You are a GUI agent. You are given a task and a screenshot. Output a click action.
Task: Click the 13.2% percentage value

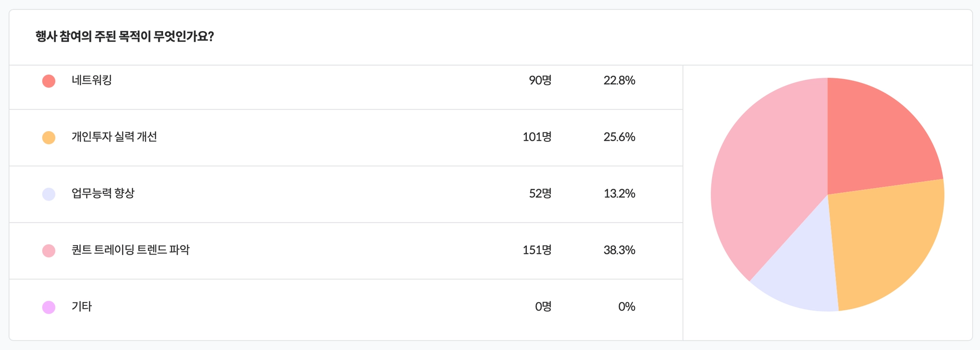619,193
